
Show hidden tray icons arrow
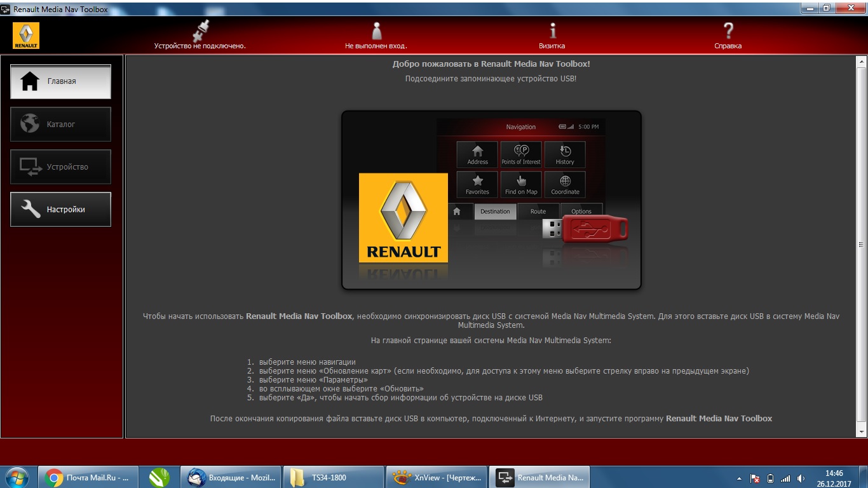pos(739,478)
